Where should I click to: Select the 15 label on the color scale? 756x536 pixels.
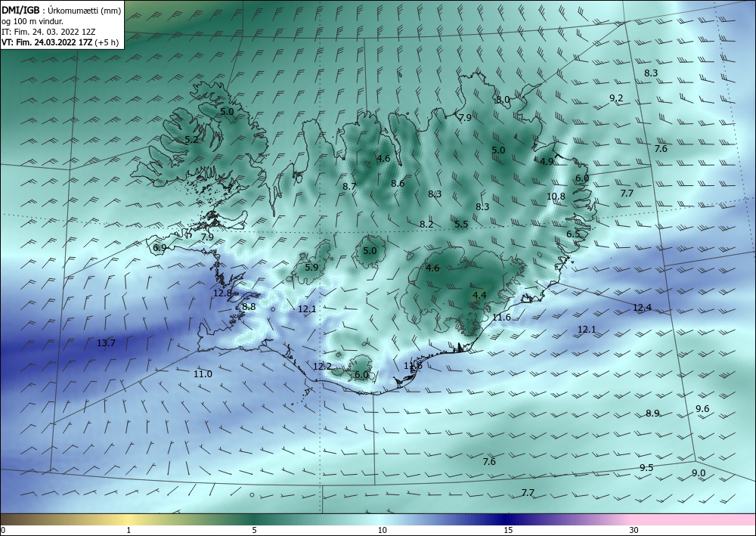tap(508, 530)
